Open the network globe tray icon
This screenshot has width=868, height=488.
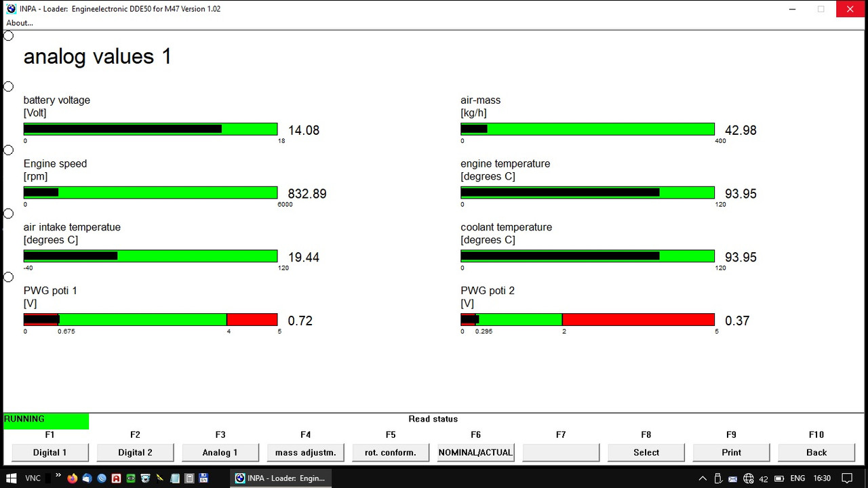[x=749, y=479]
